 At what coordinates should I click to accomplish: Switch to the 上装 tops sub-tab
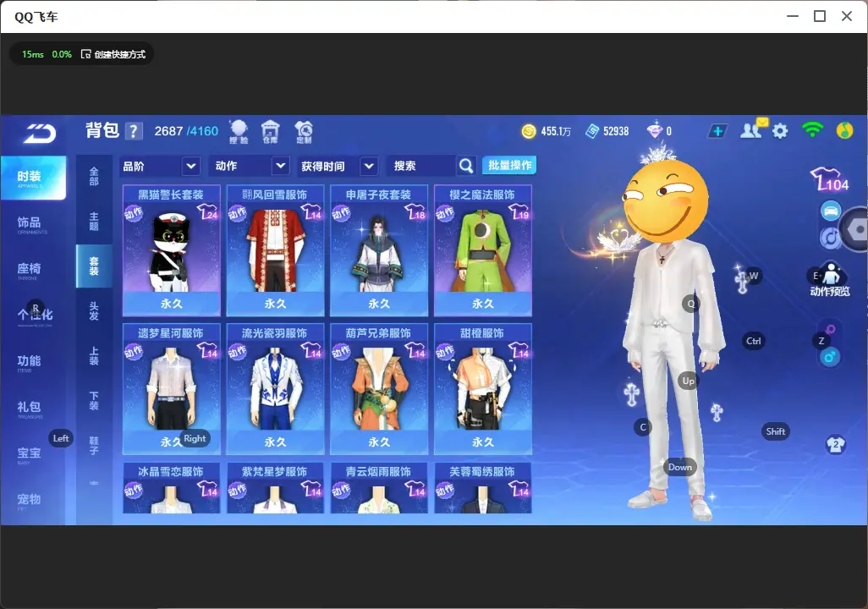coord(94,356)
